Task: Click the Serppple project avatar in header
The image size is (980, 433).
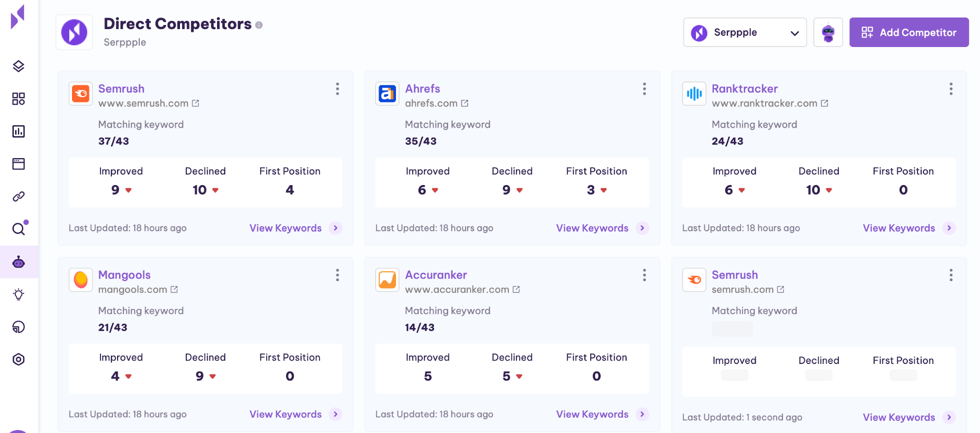Action: (x=75, y=32)
